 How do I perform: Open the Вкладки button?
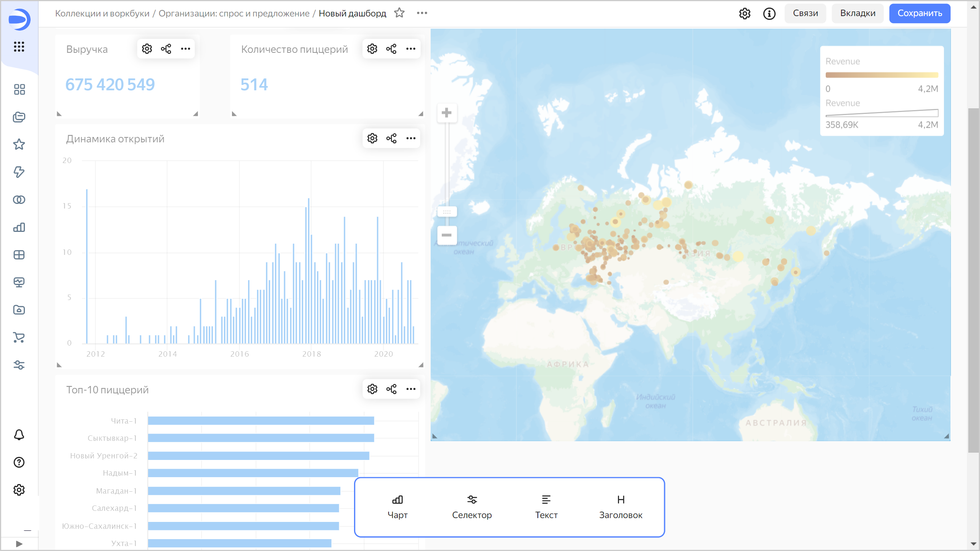click(857, 13)
